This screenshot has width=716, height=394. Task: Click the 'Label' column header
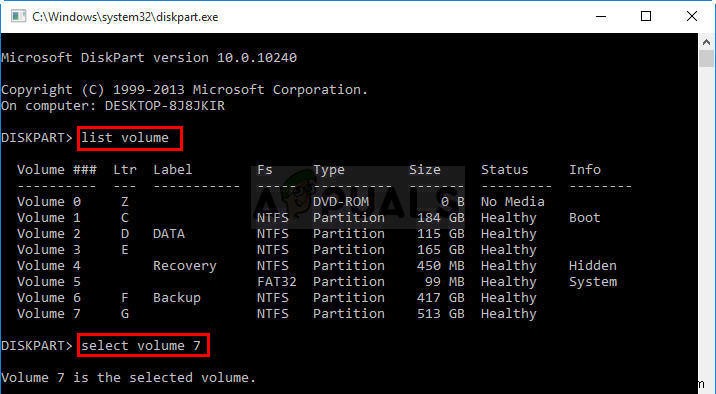click(x=173, y=170)
